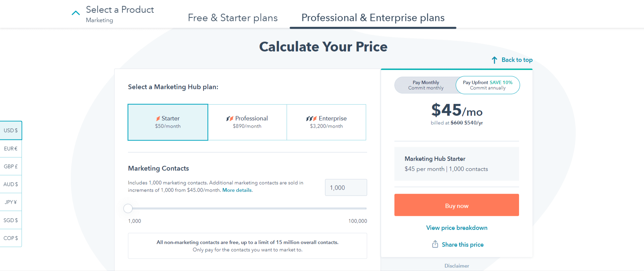Click the Buy now button
This screenshot has height=271, width=644.
pyautogui.click(x=456, y=205)
